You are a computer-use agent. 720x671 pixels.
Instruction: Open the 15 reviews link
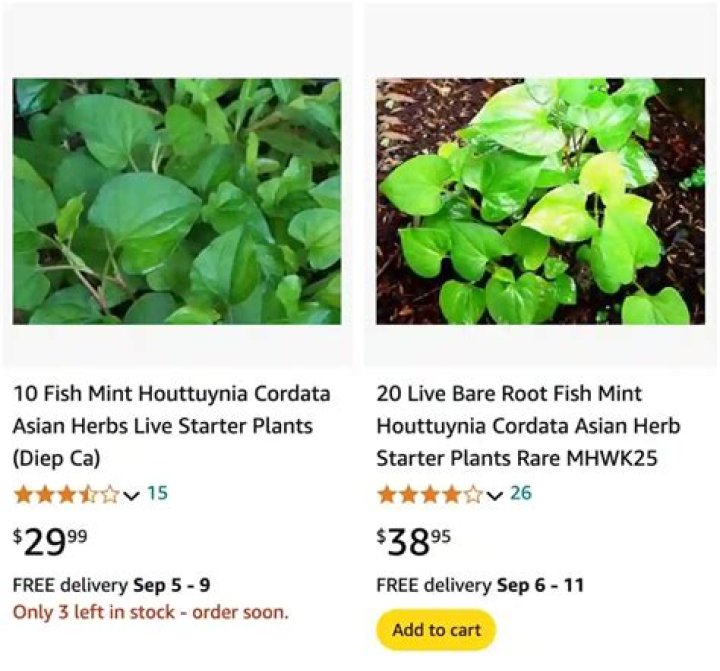coord(157,493)
